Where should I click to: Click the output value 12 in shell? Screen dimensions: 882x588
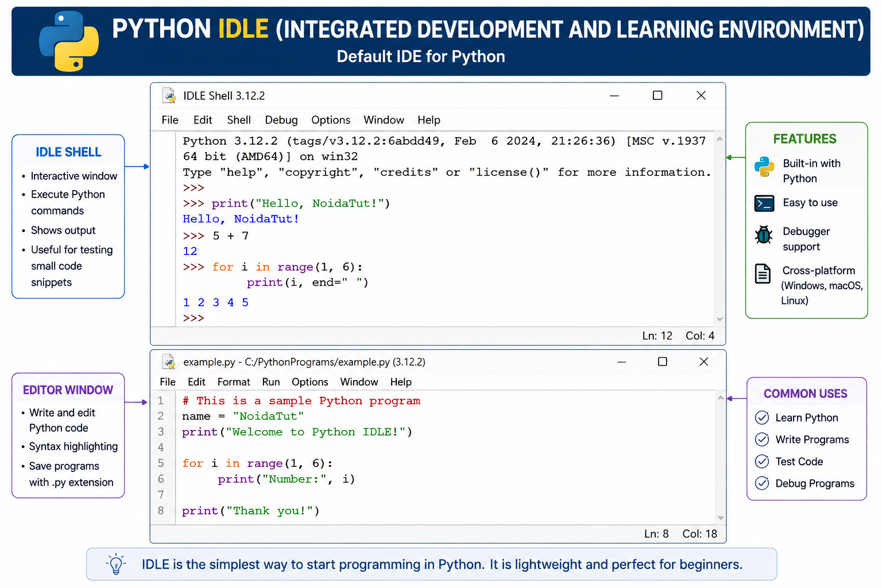pos(190,252)
